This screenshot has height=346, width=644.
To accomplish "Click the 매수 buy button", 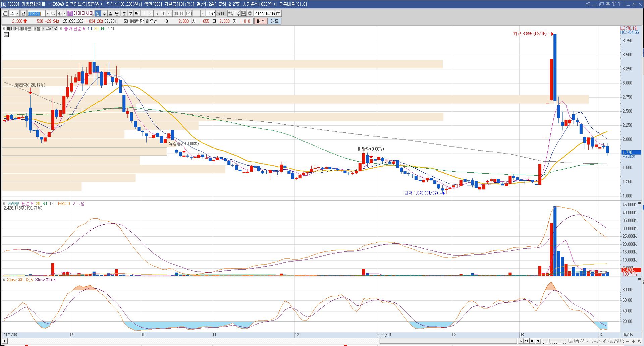I will click(261, 21).
